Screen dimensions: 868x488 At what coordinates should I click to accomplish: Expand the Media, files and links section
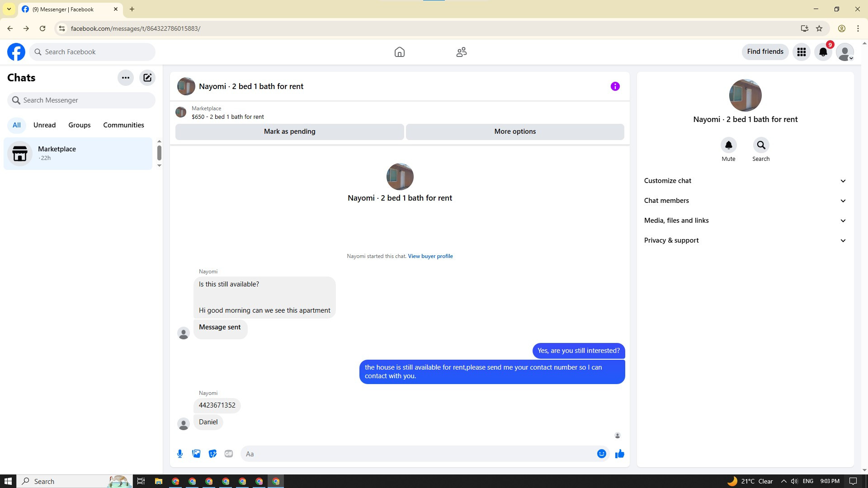click(745, 221)
